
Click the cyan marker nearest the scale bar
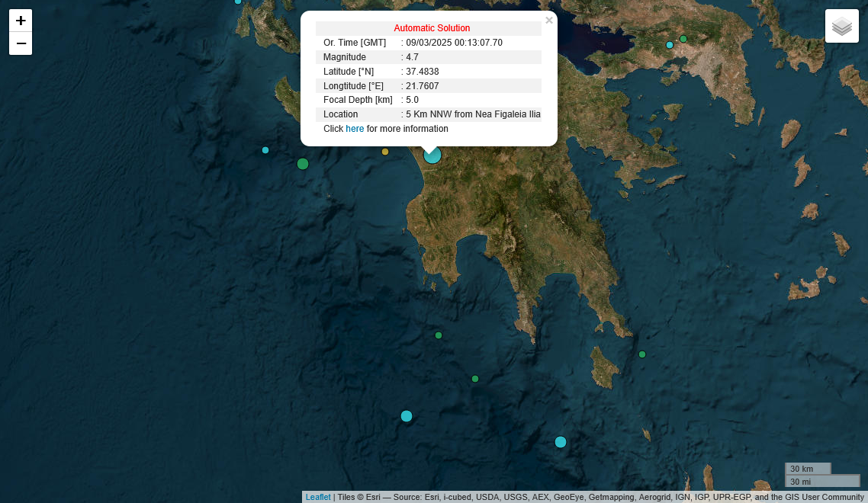point(561,442)
